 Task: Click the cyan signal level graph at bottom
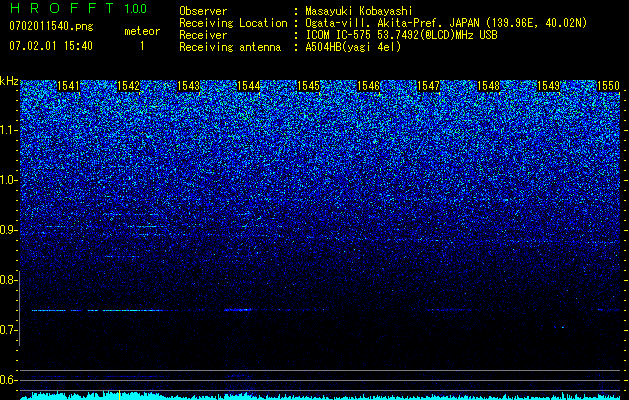pos(320,396)
